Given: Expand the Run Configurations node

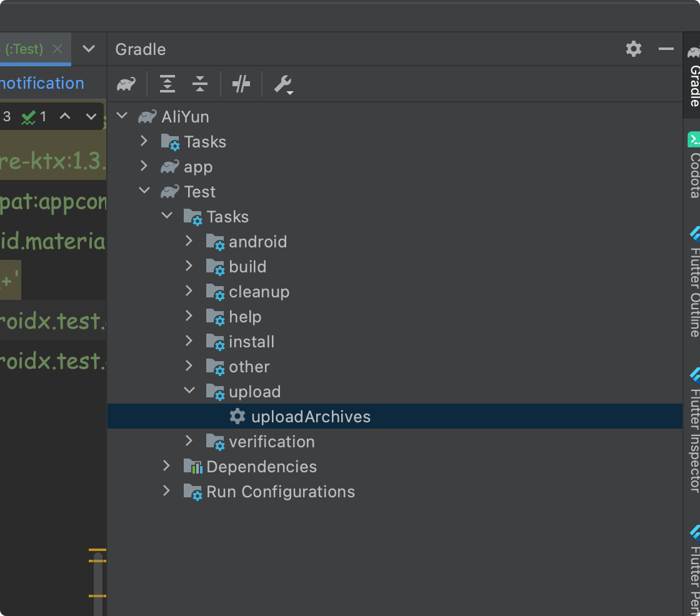Looking at the screenshot, I should tap(166, 491).
